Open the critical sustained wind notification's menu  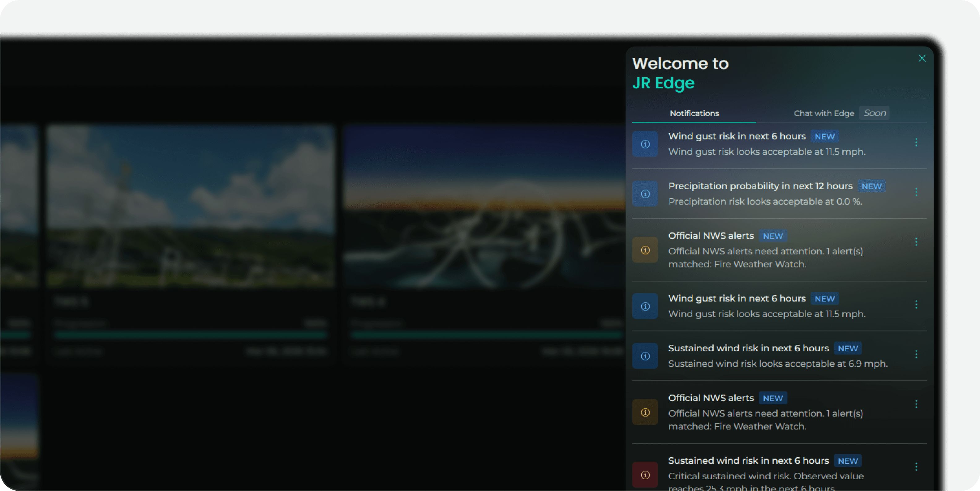click(916, 467)
